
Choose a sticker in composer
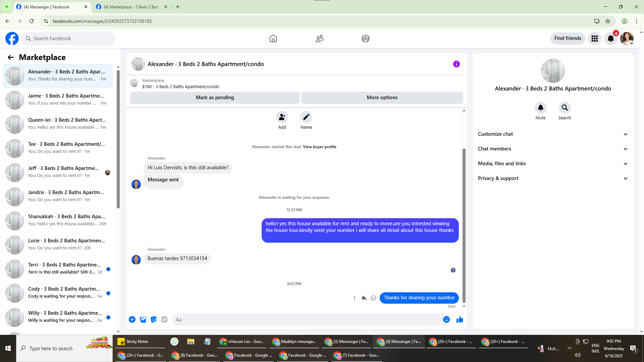pyautogui.click(x=154, y=319)
